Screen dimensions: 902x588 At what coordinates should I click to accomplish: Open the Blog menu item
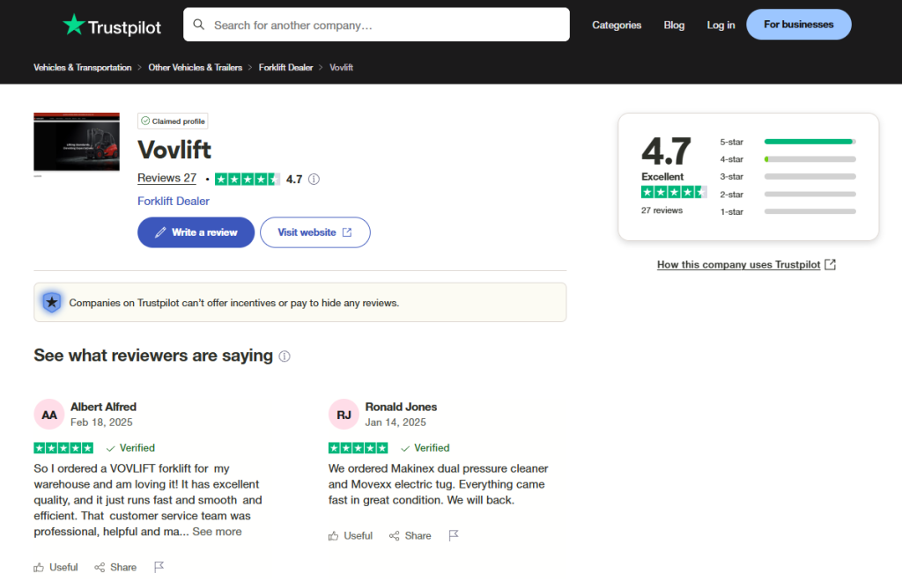tap(674, 25)
